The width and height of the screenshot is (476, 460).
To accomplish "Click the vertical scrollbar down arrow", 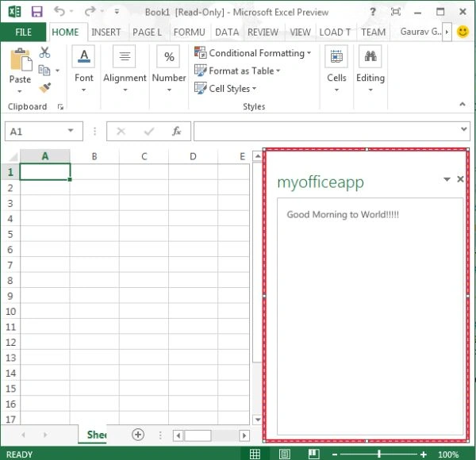I will pos(257,420).
